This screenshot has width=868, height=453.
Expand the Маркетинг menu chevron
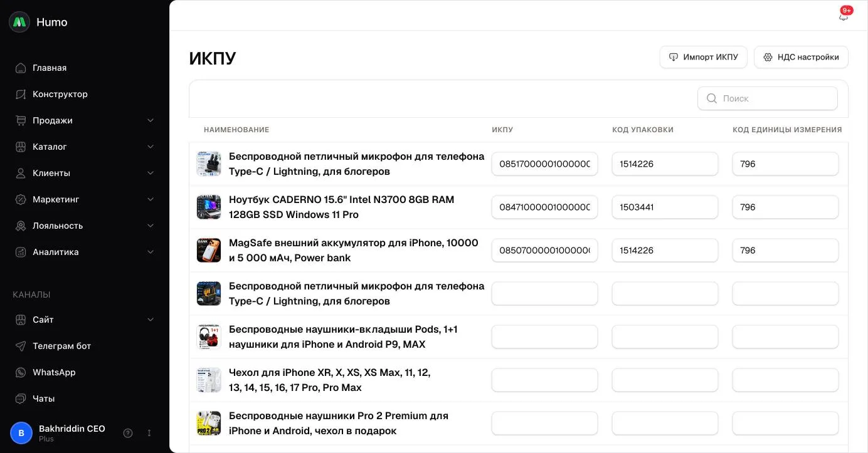151,199
